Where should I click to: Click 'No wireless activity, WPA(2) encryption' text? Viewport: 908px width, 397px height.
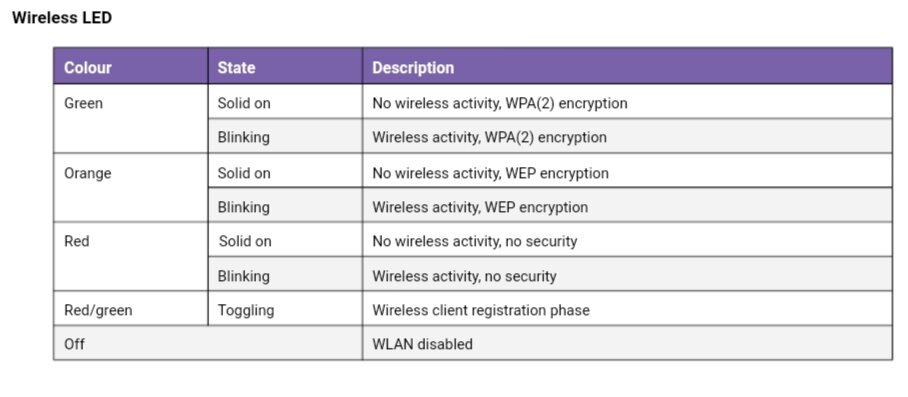500,104
